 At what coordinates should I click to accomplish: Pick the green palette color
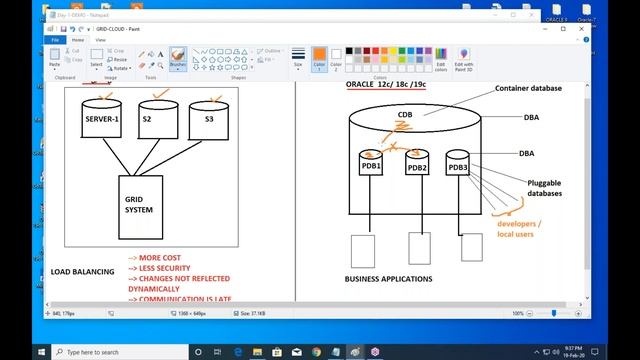(x=402, y=51)
